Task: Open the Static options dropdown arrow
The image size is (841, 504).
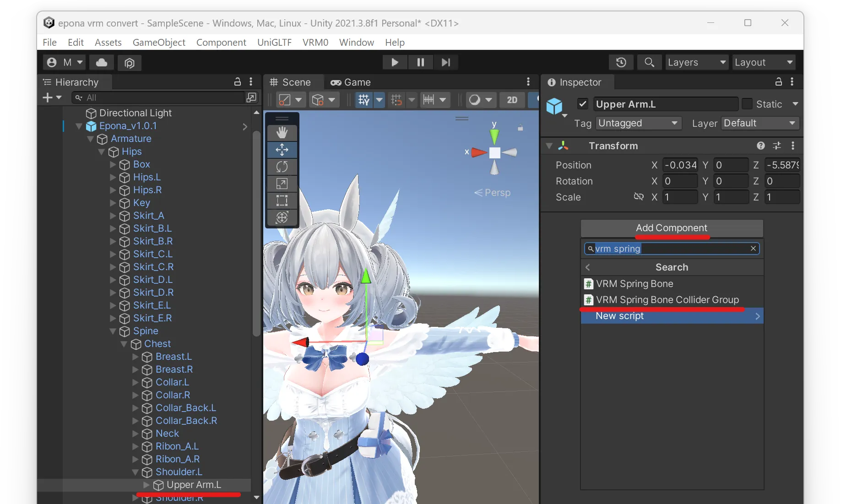Action: (795, 104)
